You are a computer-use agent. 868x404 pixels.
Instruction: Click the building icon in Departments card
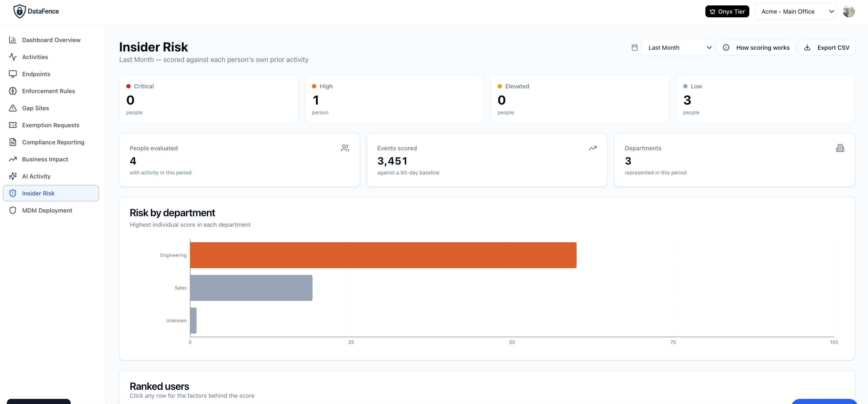click(x=840, y=148)
